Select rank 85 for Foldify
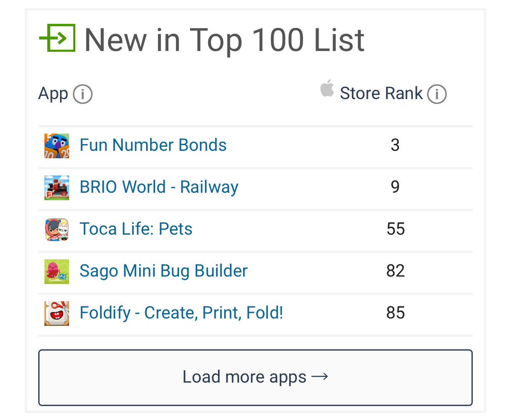 click(x=396, y=313)
